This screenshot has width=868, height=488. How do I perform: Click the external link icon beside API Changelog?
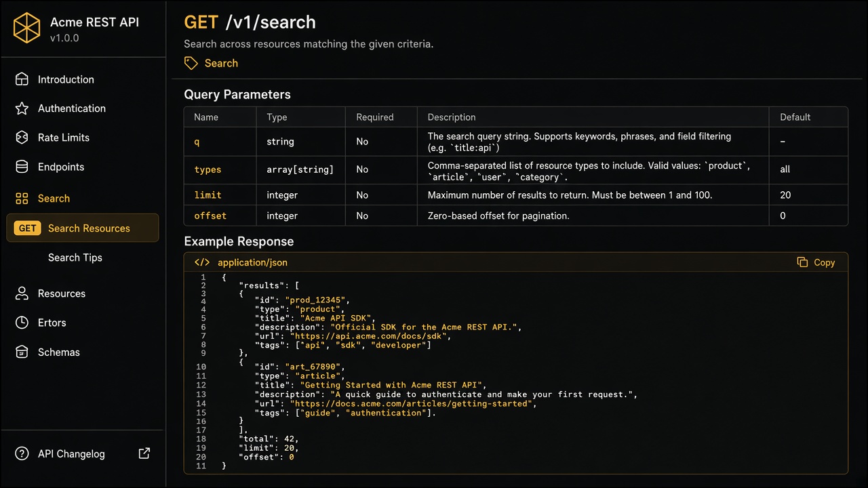click(x=144, y=453)
